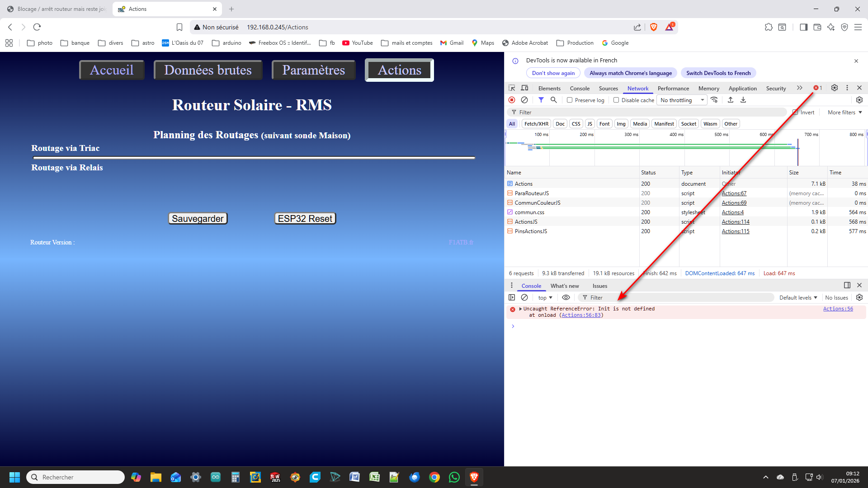
Task: Expand the Uncaught ReferenceError message triangle
Action: click(520, 309)
